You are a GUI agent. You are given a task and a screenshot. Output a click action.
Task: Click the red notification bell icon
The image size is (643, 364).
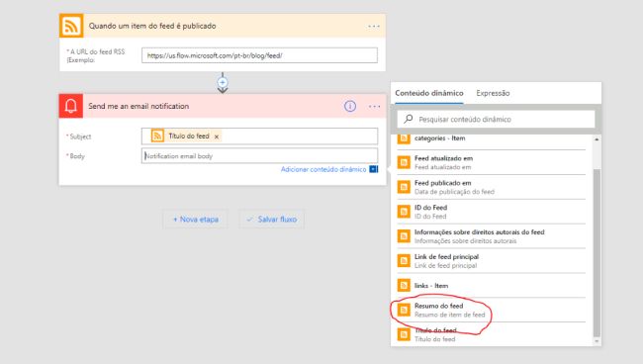[71, 106]
